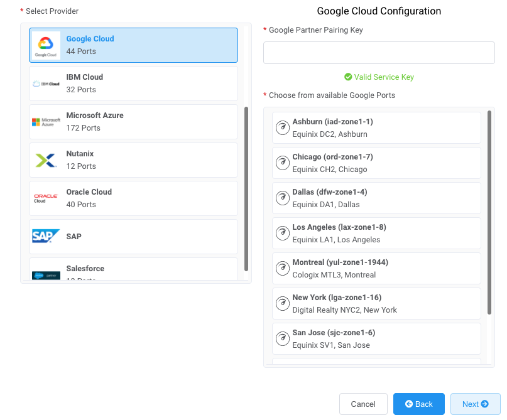This screenshot has width=507, height=420.
Task: Choose IBM Cloud as the provider
Action: pos(134,83)
